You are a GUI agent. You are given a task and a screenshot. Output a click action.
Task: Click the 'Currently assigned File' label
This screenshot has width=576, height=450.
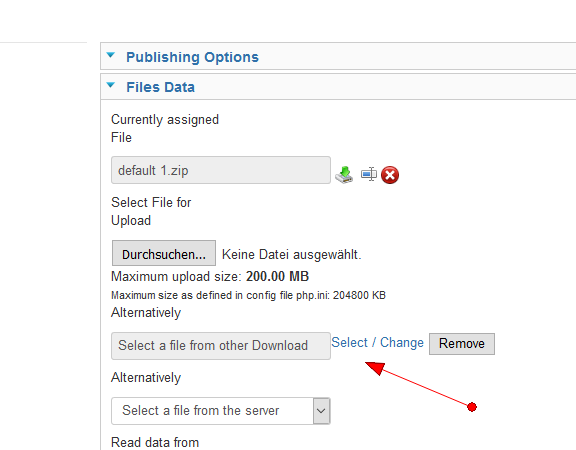(x=165, y=129)
